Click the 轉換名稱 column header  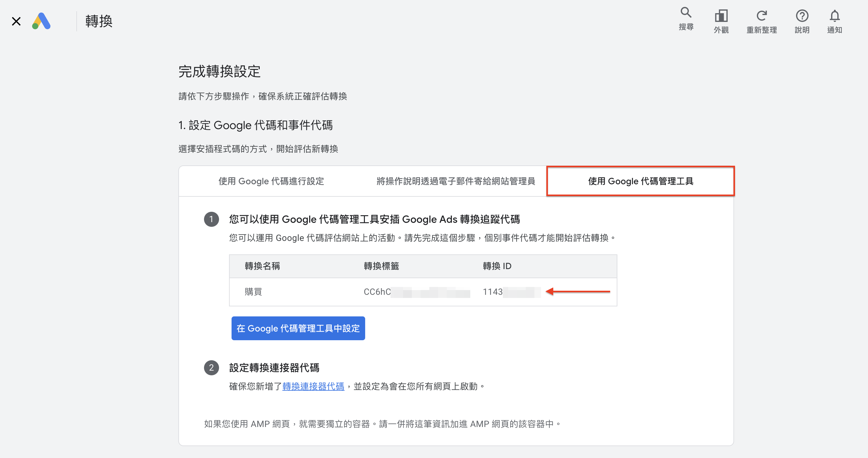pos(262,266)
